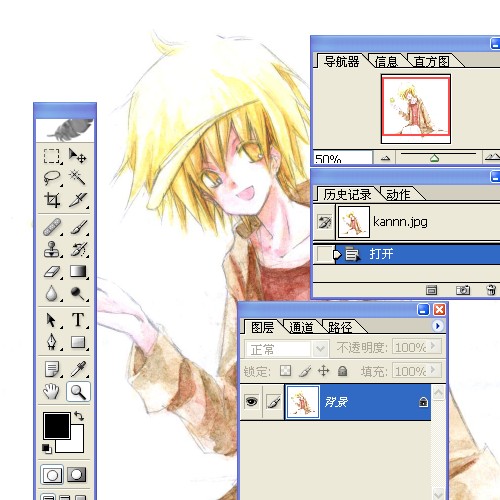Open the blend mode 正常 dropdown
Screen dimensions: 500x500
(x=287, y=349)
